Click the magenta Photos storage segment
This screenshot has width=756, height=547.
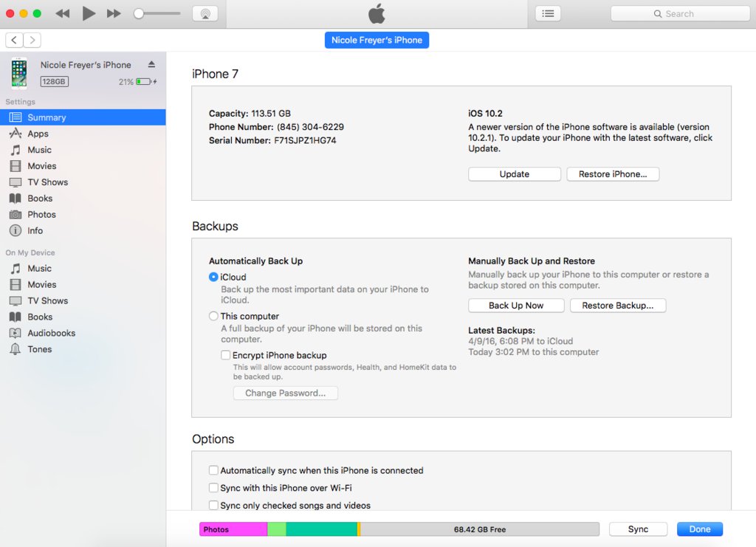point(233,529)
